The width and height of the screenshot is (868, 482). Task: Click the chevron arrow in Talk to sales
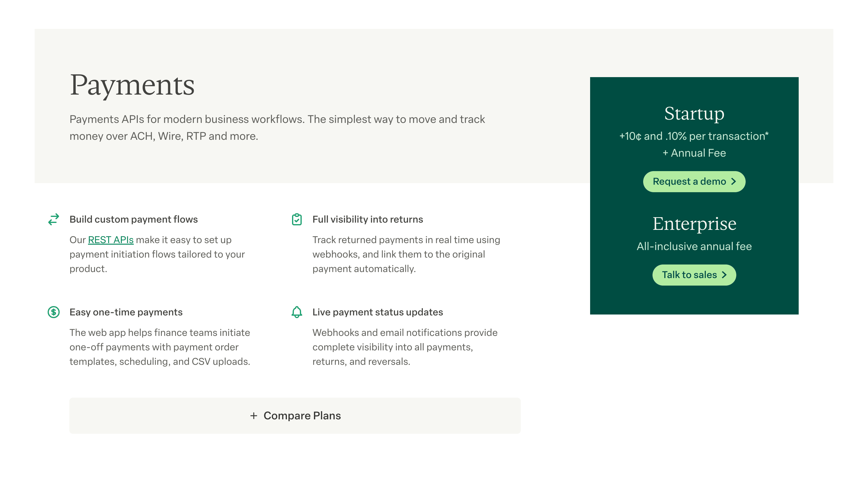pyautogui.click(x=724, y=275)
